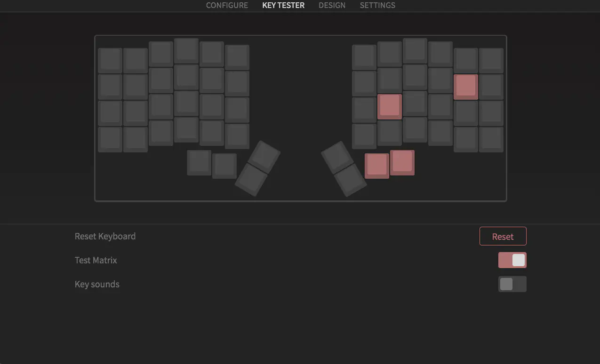Disable the Test Matrix toggle
This screenshot has height=364, width=600.
coord(512,260)
